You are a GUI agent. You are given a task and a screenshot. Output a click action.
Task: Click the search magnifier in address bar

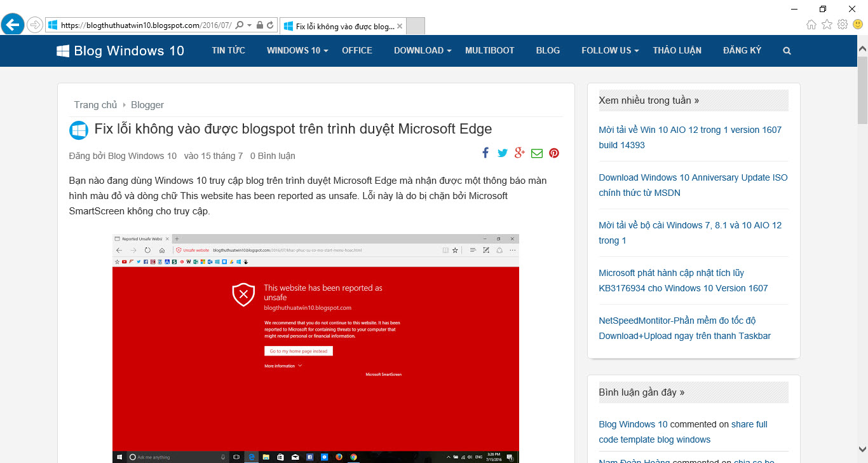[x=240, y=25]
